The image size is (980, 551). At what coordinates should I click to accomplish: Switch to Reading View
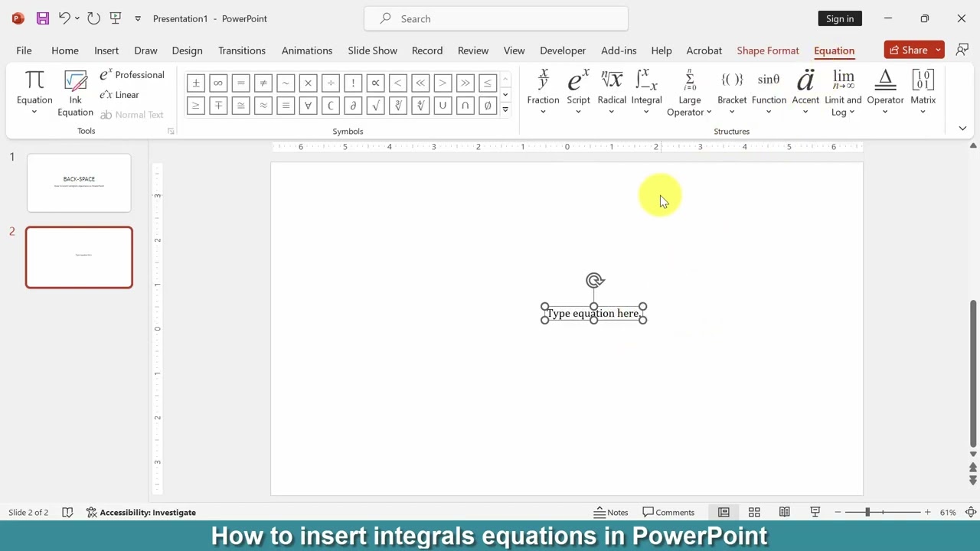tap(785, 512)
